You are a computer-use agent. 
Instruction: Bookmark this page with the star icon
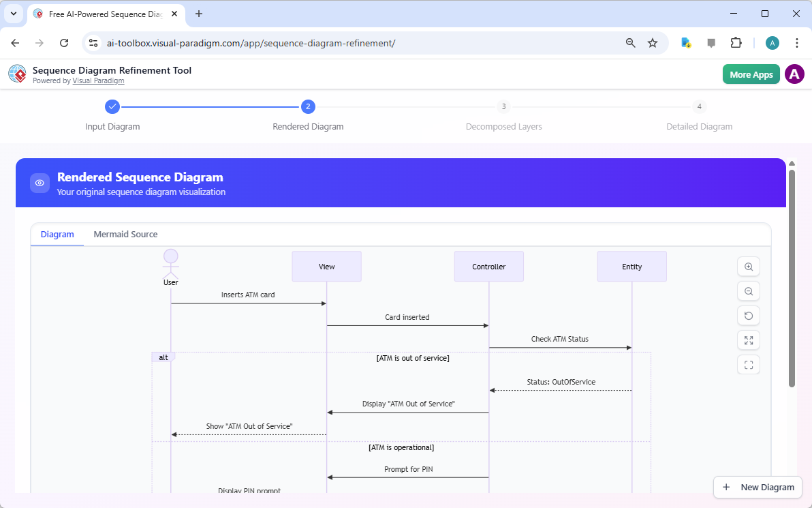click(x=653, y=42)
